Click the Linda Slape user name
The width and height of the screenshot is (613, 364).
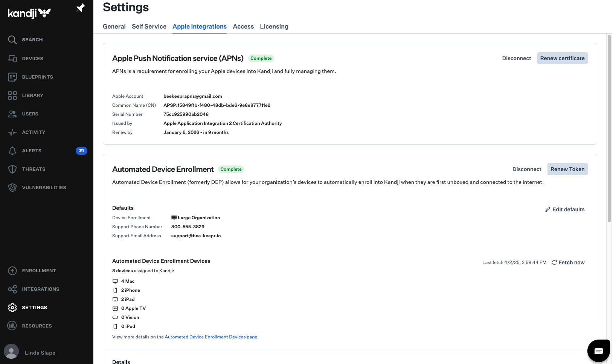click(x=40, y=353)
